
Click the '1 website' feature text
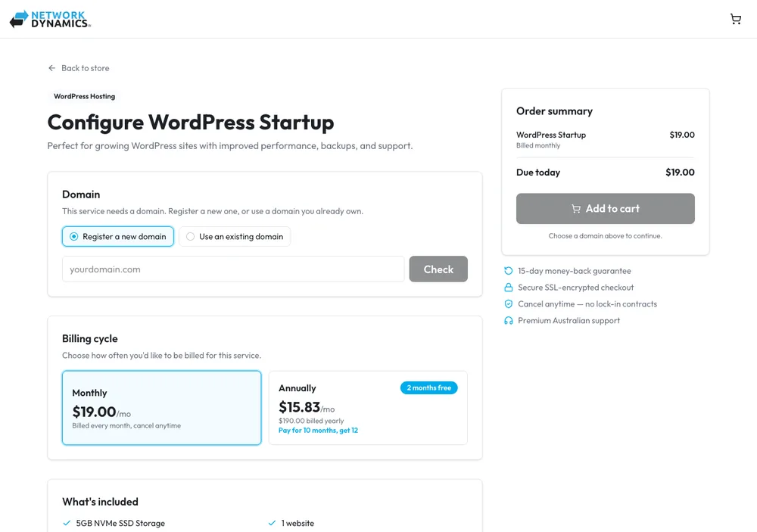298,523
